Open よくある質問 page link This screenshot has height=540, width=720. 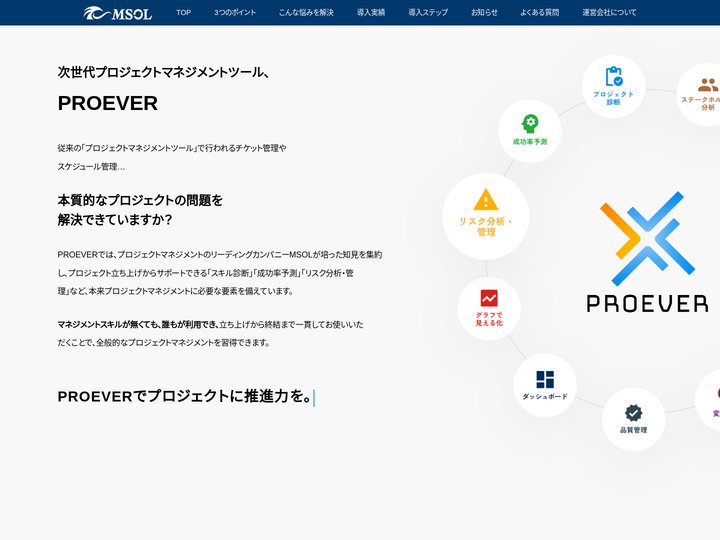click(x=540, y=13)
